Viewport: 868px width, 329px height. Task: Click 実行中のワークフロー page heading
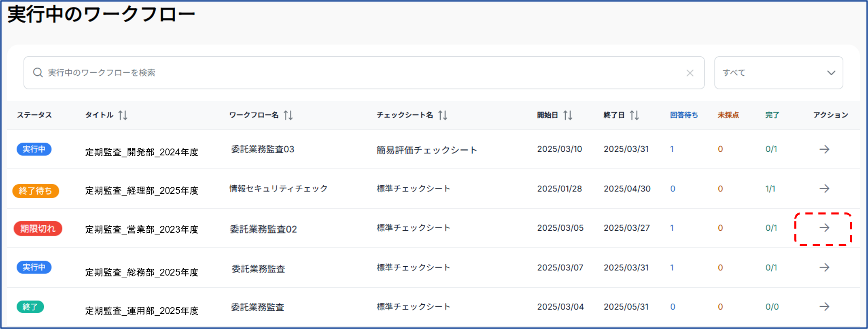tap(101, 15)
